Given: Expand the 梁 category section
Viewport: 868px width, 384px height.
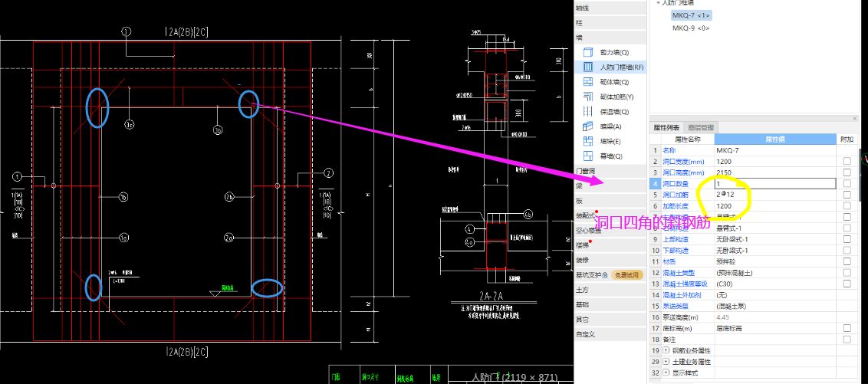Looking at the screenshot, I should point(610,186).
